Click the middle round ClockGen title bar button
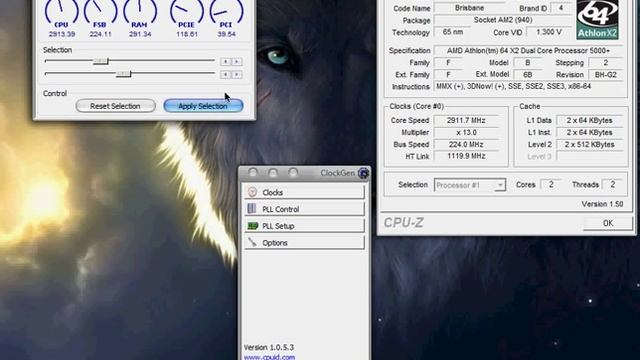The image size is (640, 360). 273,173
